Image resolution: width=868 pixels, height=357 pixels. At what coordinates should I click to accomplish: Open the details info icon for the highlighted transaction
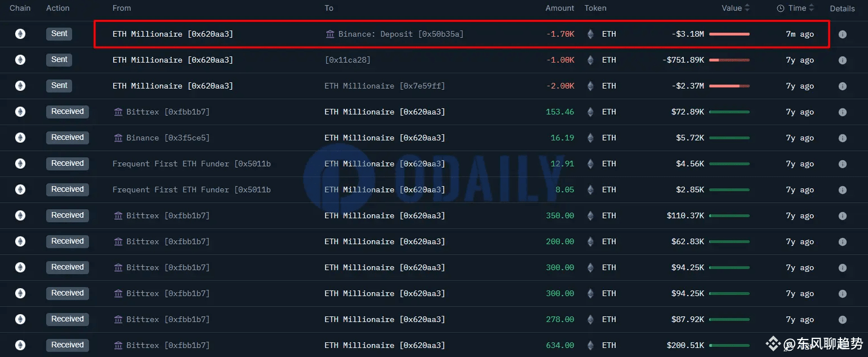pyautogui.click(x=842, y=34)
